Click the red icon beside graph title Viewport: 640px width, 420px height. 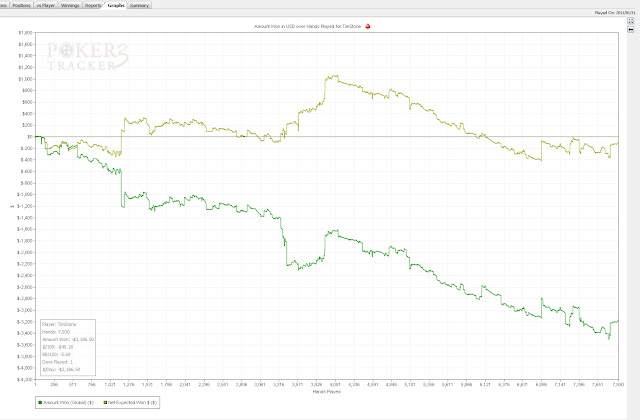(x=368, y=26)
